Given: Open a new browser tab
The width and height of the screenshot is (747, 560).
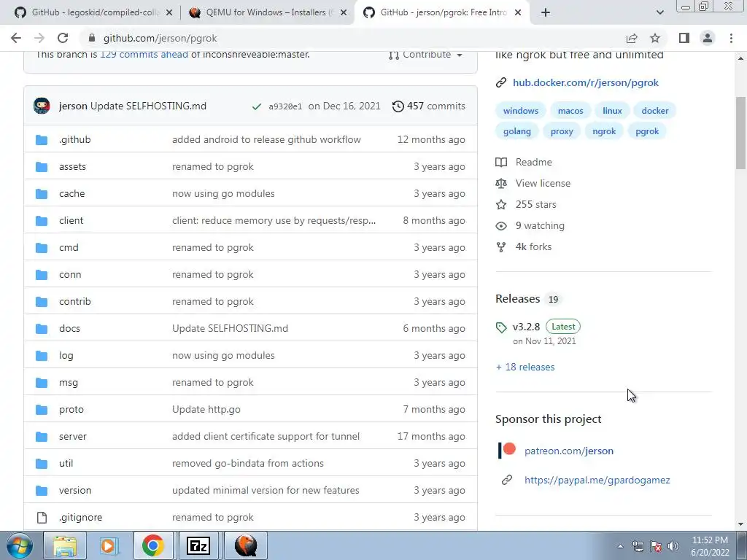Looking at the screenshot, I should [x=546, y=13].
